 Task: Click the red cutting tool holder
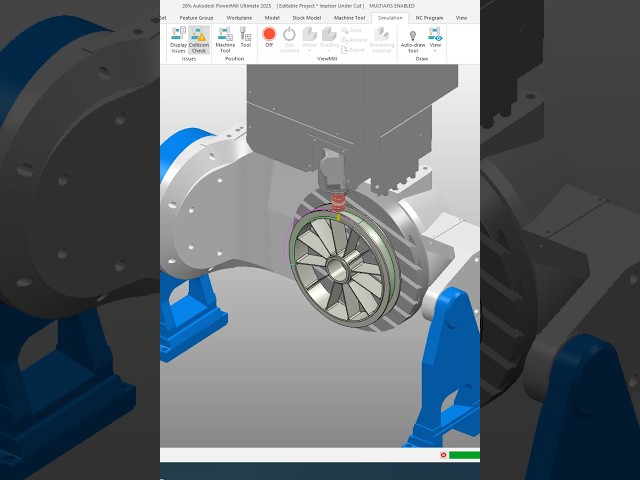[338, 202]
